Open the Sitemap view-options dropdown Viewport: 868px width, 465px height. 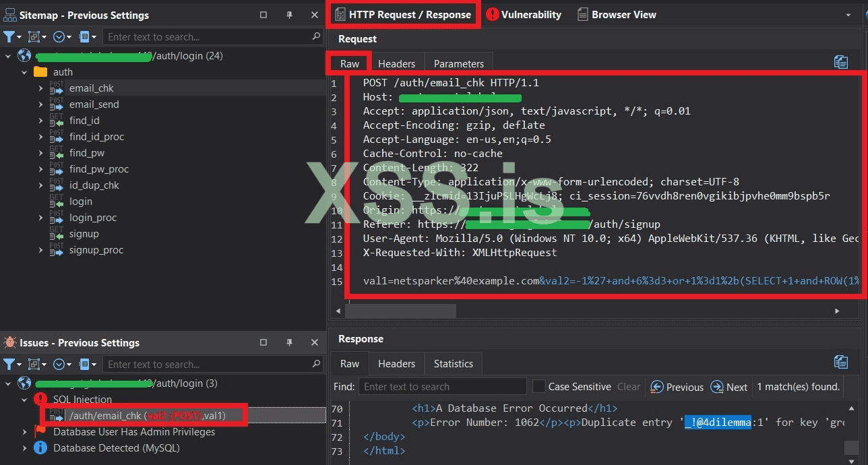(x=88, y=37)
